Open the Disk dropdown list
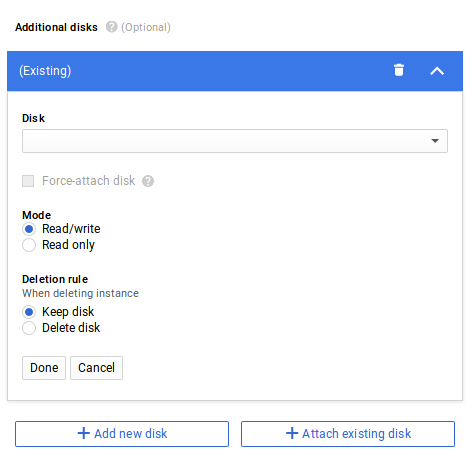 235,141
